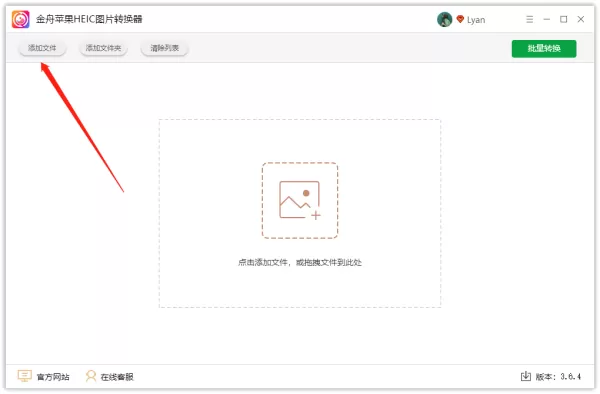
Task: Minimize the converter window
Action: click(546, 19)
